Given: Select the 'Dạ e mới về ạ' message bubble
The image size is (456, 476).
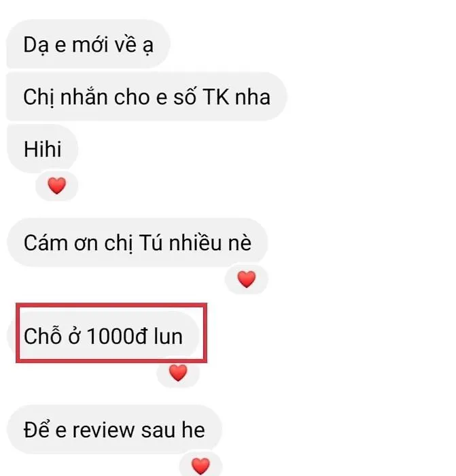Looking at the screenshot, I should pos(88,44).
